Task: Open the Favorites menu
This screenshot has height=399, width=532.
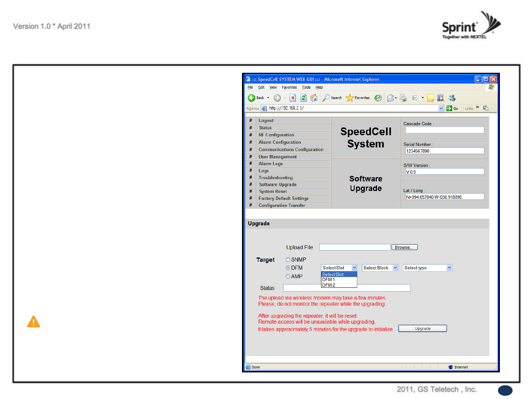Action: click(289, 88)
